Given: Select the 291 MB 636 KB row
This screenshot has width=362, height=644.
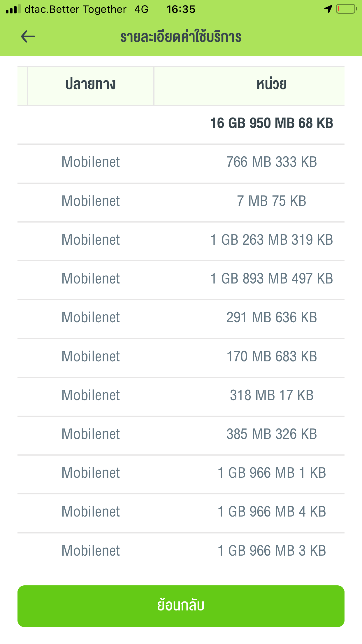Looking at the screenshot, I should click(x=181, y=318).
